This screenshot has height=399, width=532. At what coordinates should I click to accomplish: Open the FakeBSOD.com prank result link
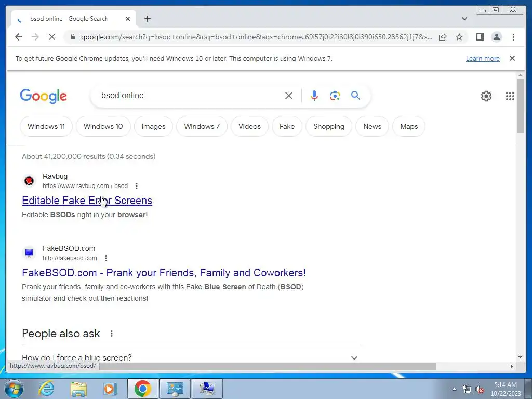(164, 273)
